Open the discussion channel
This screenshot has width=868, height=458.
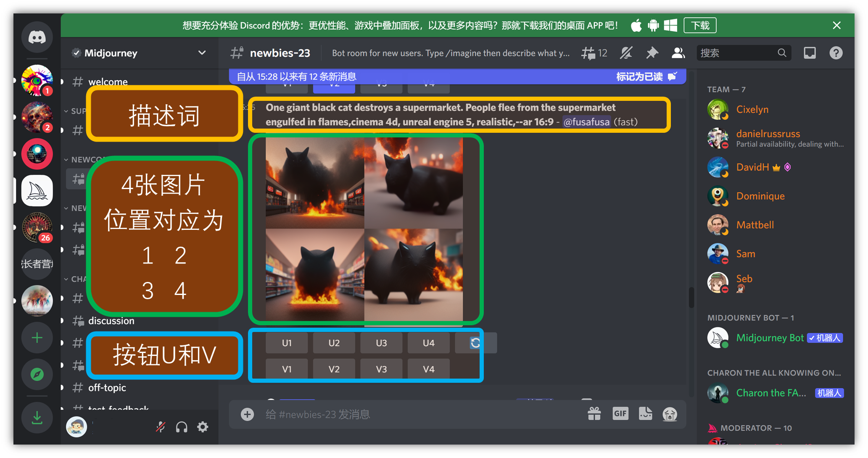click(x=111, y=321)
